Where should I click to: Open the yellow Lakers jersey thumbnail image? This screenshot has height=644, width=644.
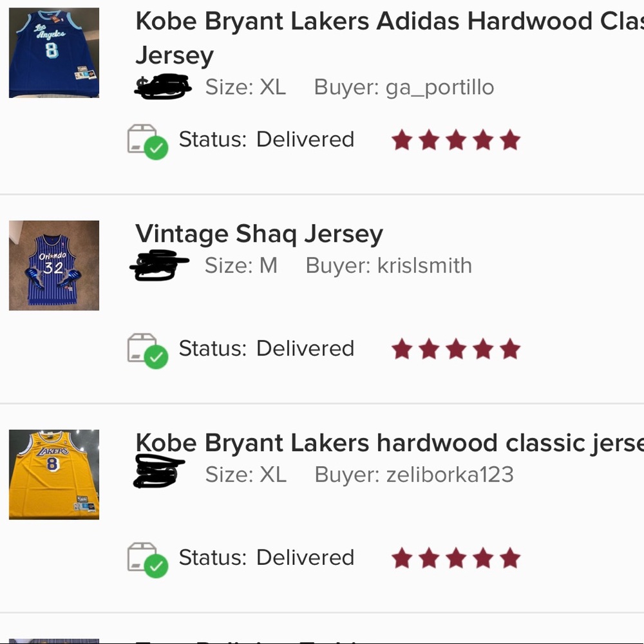pyautogui.click(x=54, y=474)
